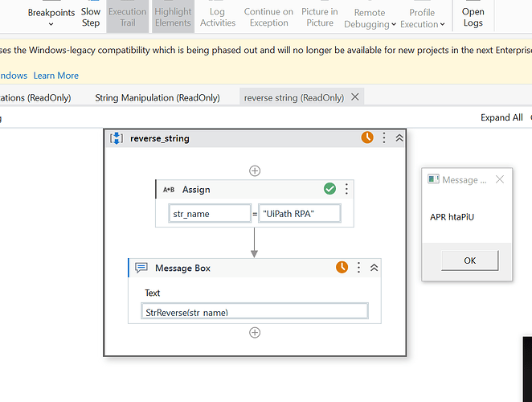Close the reverse string tab
532x402 pixels.
355,97
